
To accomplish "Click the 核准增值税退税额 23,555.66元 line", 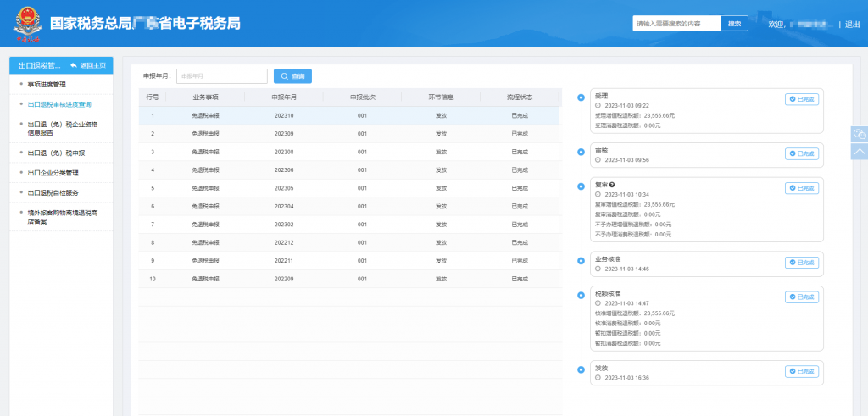I will (x=635, y=313).
